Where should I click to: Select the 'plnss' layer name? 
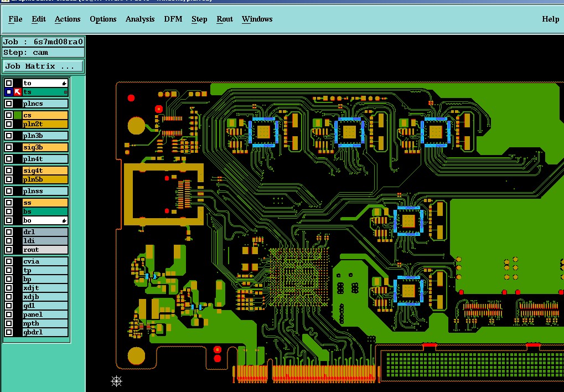pos(45,191)
